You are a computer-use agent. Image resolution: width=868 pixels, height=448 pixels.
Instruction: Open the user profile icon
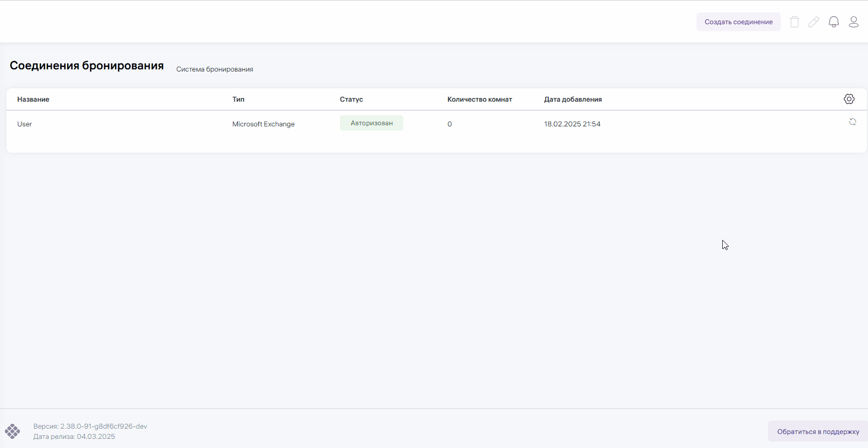[x=853, y=22]
